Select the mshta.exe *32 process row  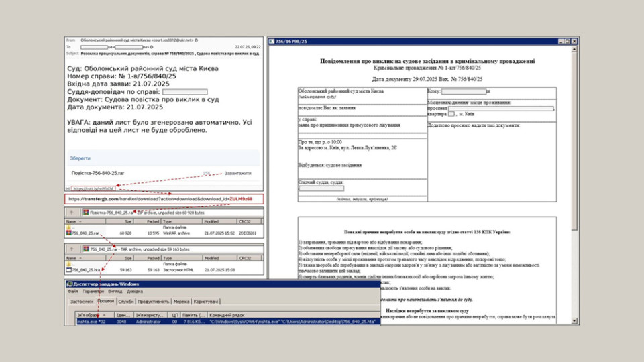(228, 322)
